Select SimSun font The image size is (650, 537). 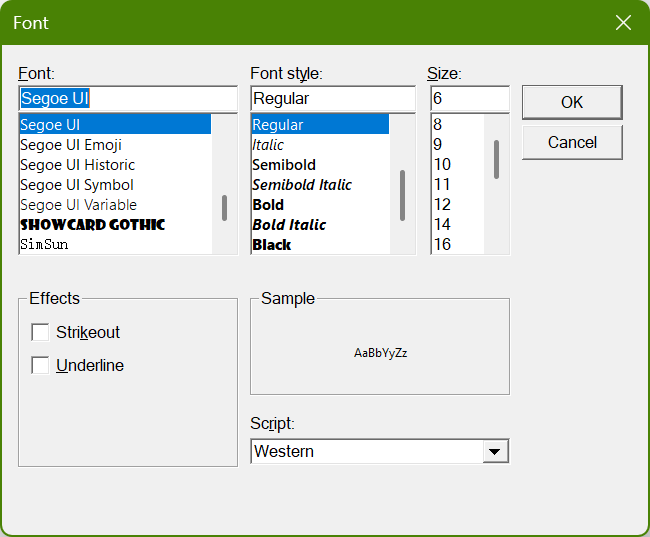pyautogui.click(x=115, y=244)
